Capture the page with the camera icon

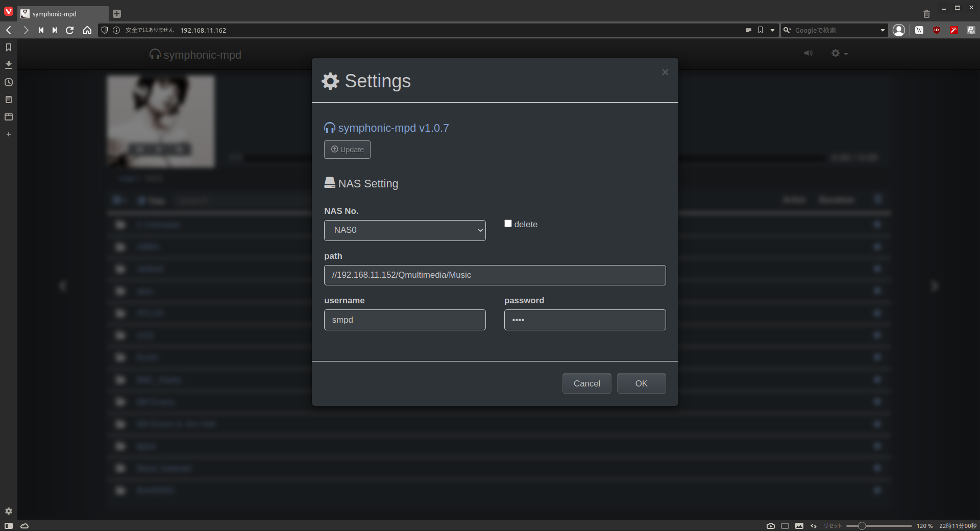pos(771,526)
